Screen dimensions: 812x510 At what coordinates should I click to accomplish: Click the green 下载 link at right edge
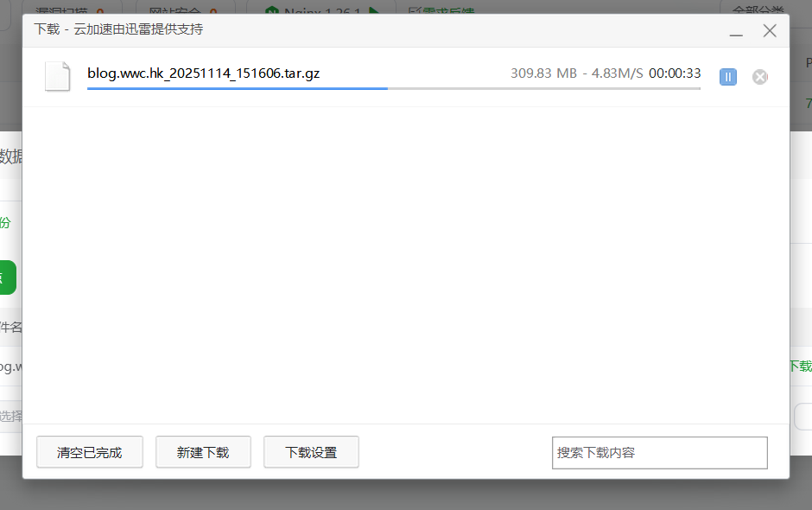800,366
